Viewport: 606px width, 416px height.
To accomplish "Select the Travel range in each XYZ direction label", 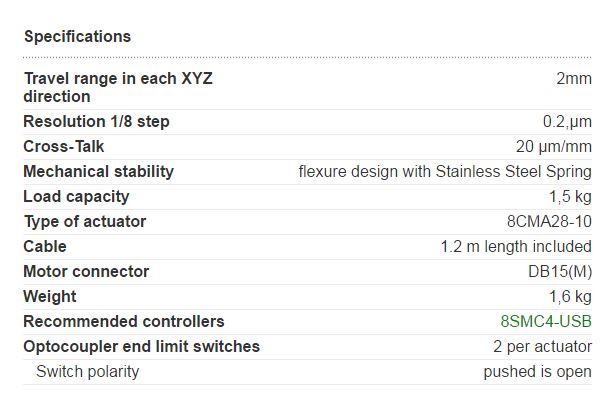I will tap(118, 87).
